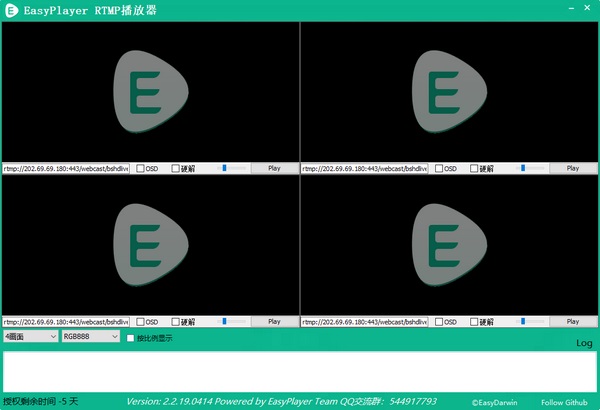600x410 pixels.
Task: Select the bottom-right video pane
Action: [x=449, y=245]
